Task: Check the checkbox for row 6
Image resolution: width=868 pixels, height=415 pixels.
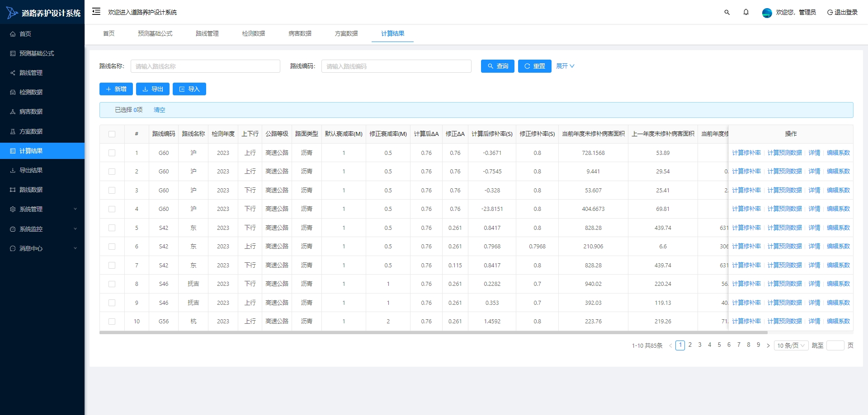Action: (x=112, y=247)
